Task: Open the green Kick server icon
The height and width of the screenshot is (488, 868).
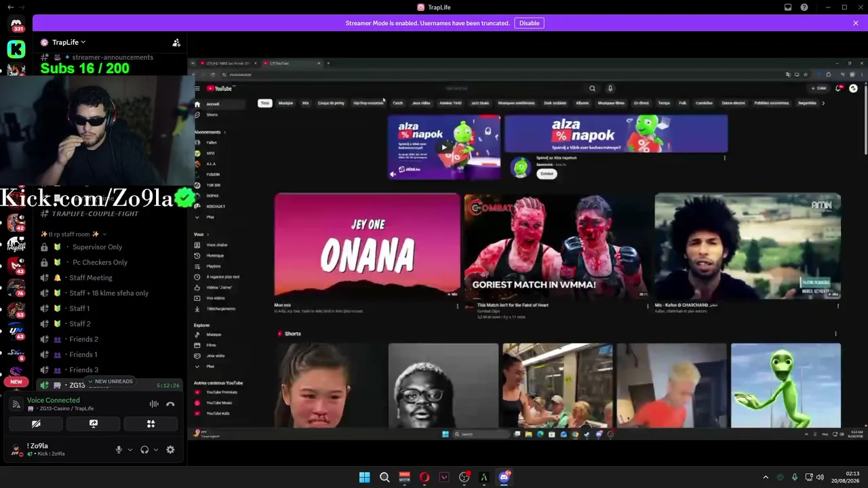Action: tap(16, 49)
